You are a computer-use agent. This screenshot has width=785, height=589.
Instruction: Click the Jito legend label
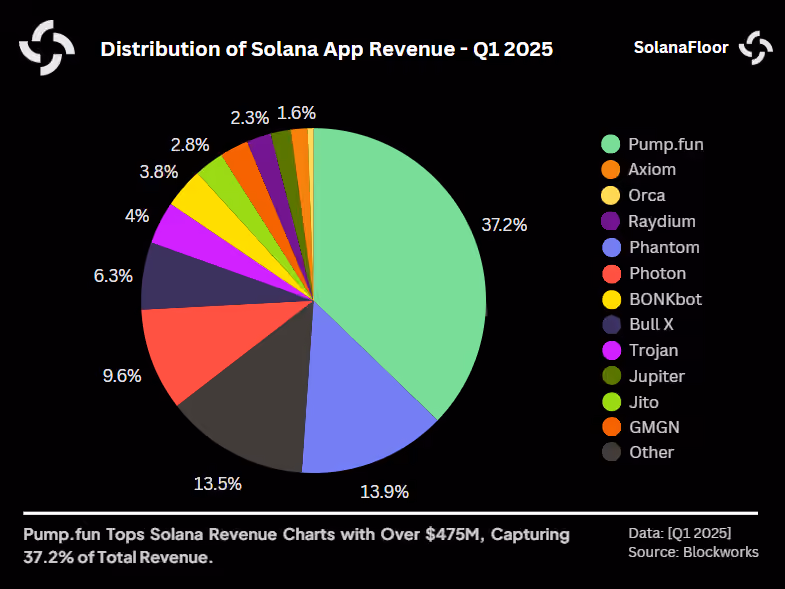click(x=644, y=402)
